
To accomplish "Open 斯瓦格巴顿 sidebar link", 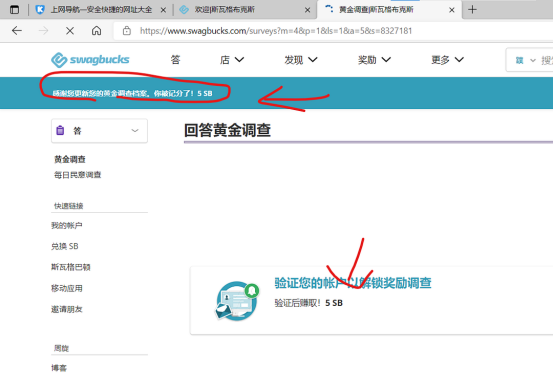I will click(71, 267).
